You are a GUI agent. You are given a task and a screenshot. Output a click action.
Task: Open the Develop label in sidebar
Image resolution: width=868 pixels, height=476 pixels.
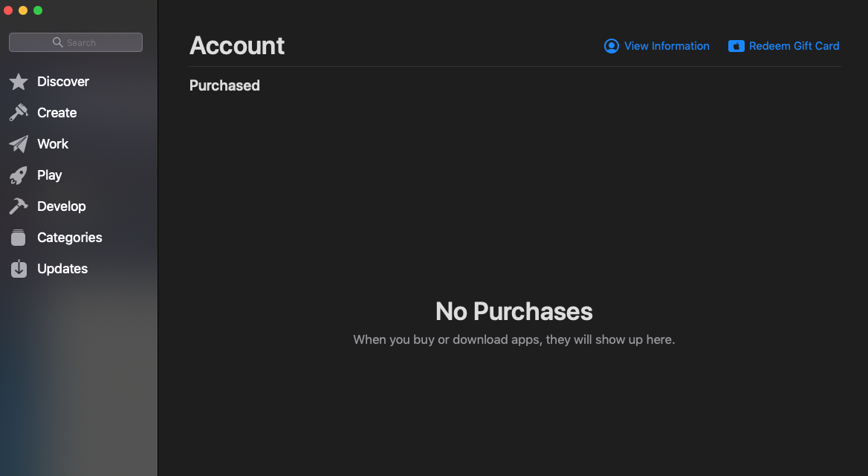(x=62, y=206)
